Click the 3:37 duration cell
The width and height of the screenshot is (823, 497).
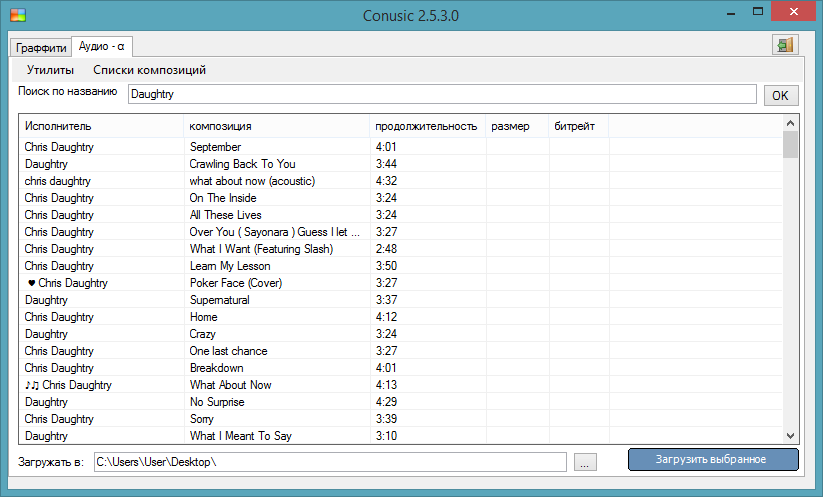[386, 300]
